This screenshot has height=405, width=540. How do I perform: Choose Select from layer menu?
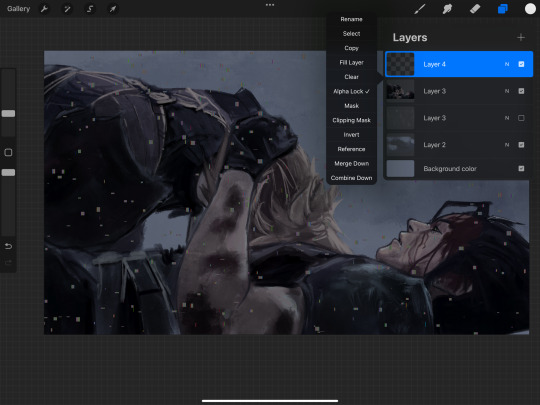(x=351, y=34)
